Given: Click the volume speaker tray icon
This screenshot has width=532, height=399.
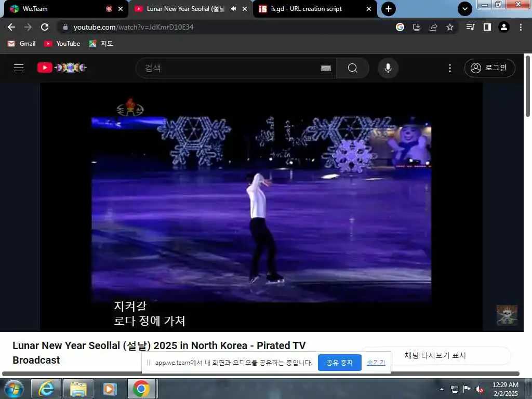Looking at the screenshot, I should tap(480, 389).
